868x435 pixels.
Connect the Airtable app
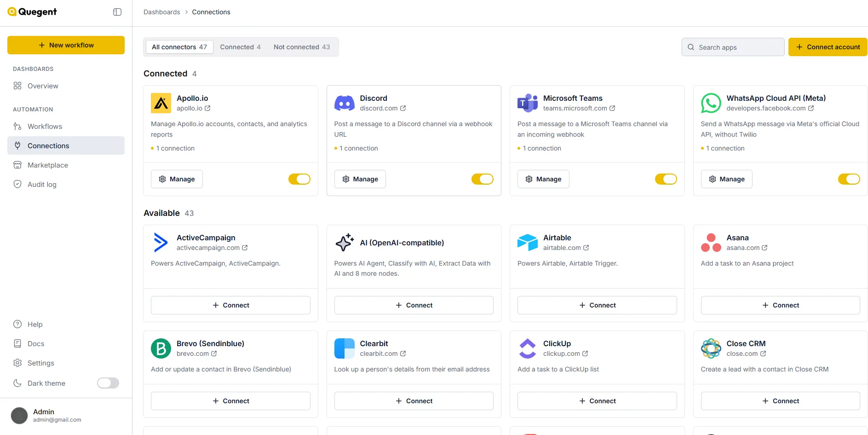coord(597,305)
